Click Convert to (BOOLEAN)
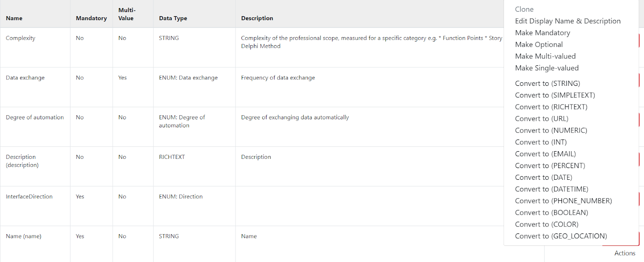 coord(551,212)
